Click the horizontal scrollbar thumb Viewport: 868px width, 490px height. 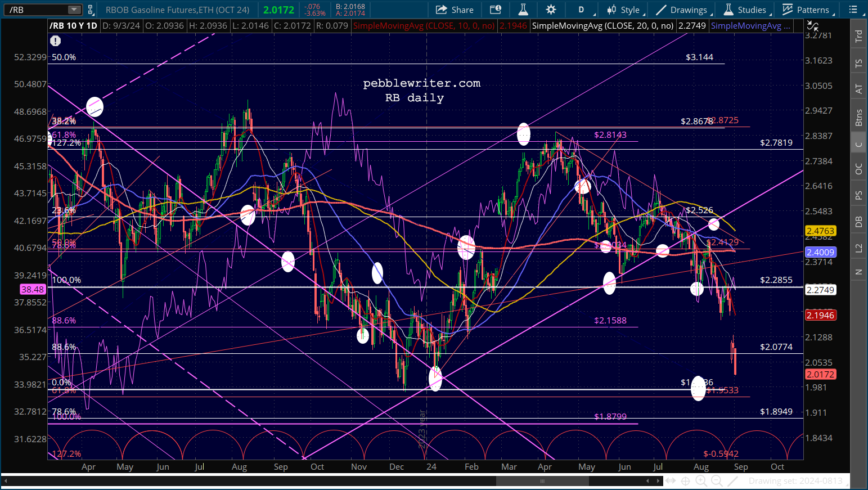(x=542, y=481)
